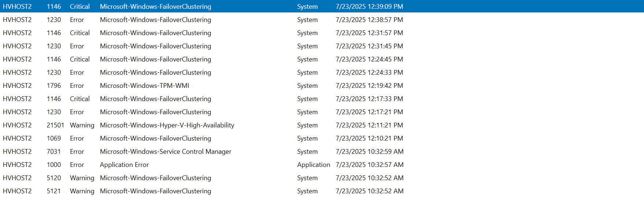Click the timestamp 7/23/2025 12:11:21 PM
Viewport: 644px width, 197px height.
[x=369, y=125]
